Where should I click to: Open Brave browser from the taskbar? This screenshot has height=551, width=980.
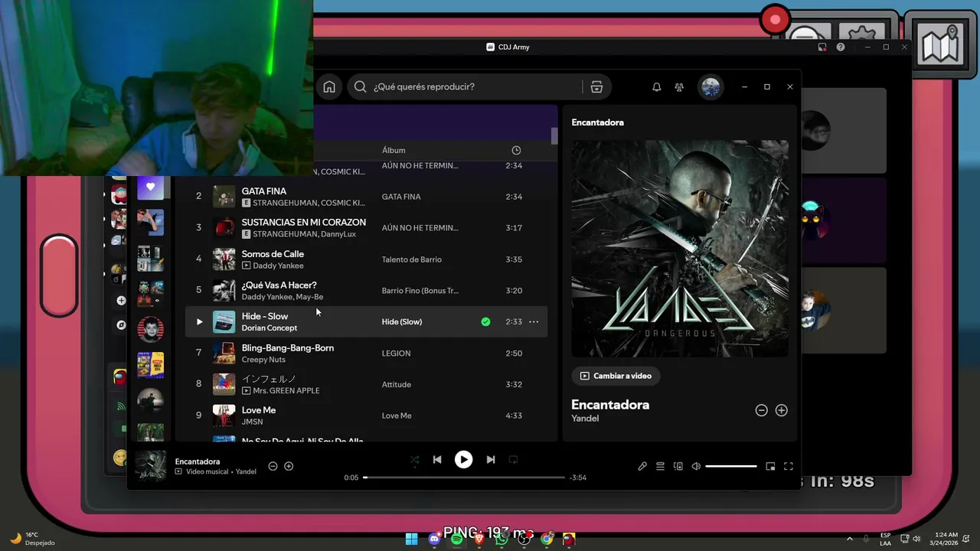(x=479, y=539)
